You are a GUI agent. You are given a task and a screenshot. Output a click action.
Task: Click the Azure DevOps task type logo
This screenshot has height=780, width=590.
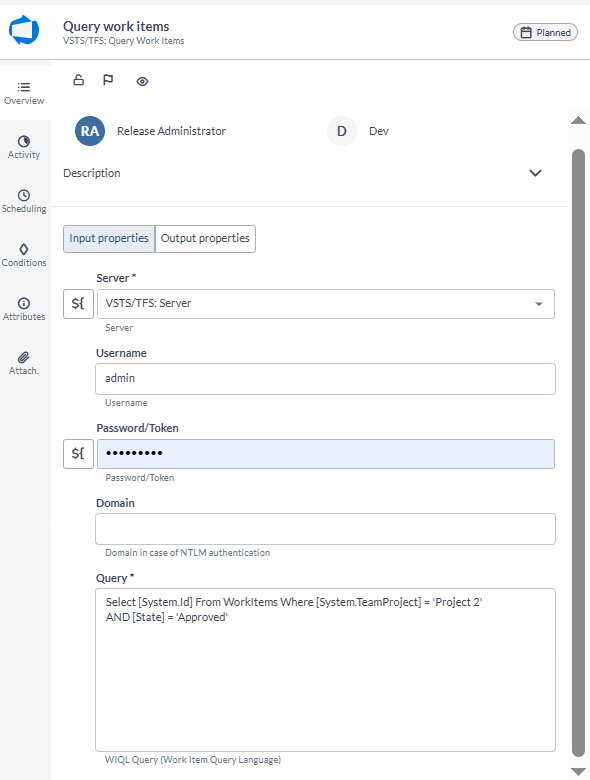(x=24, y=30)
